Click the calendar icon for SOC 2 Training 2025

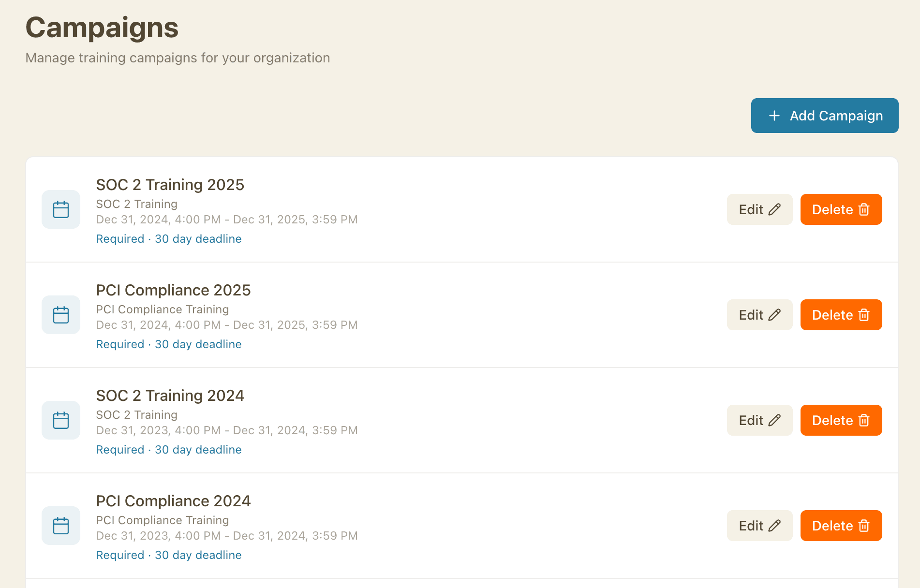60,209
